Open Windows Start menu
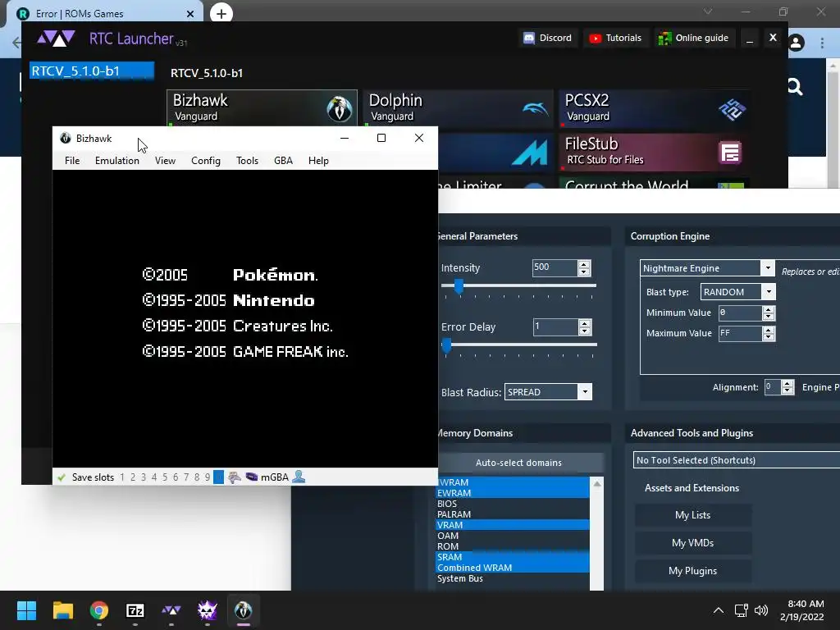The width and height of the screenshot is (840, 630). pyautogui.click(x=26, y=610)
